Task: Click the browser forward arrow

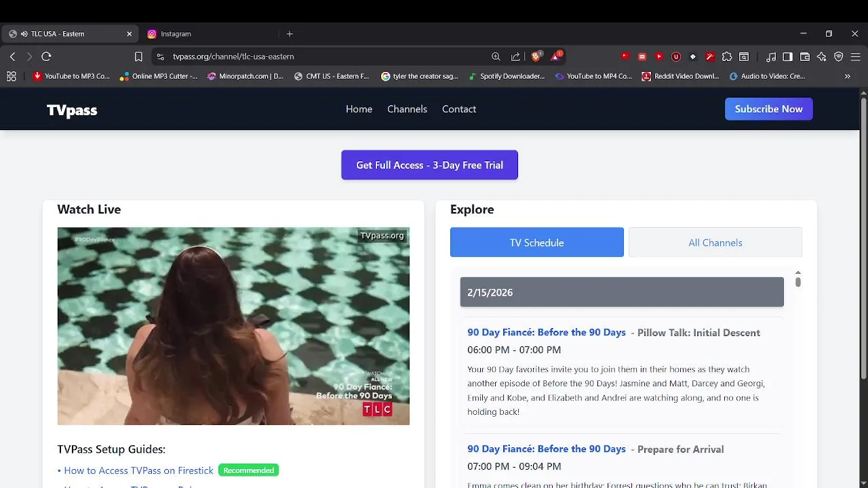Action: pos(29,57)
